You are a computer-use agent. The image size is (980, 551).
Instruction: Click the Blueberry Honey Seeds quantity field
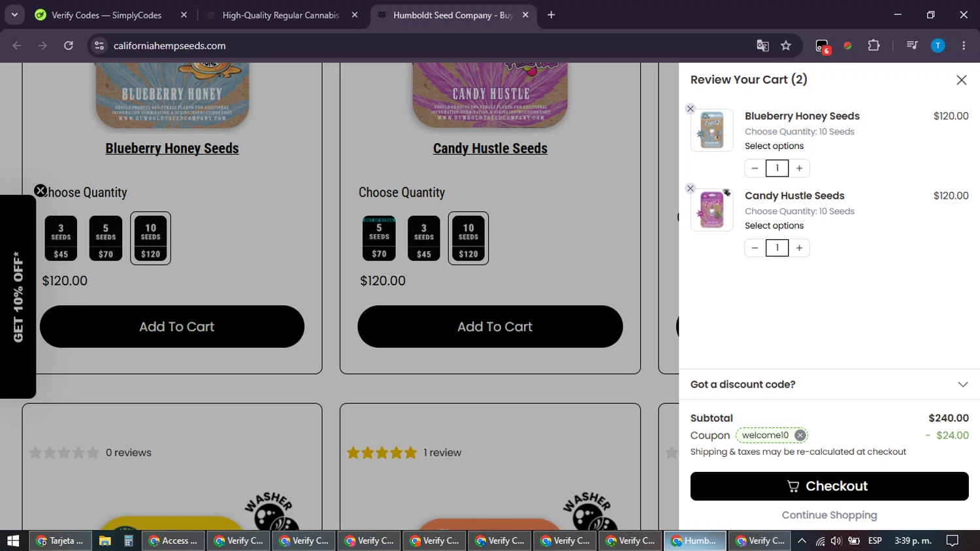(x=777, y=168)
